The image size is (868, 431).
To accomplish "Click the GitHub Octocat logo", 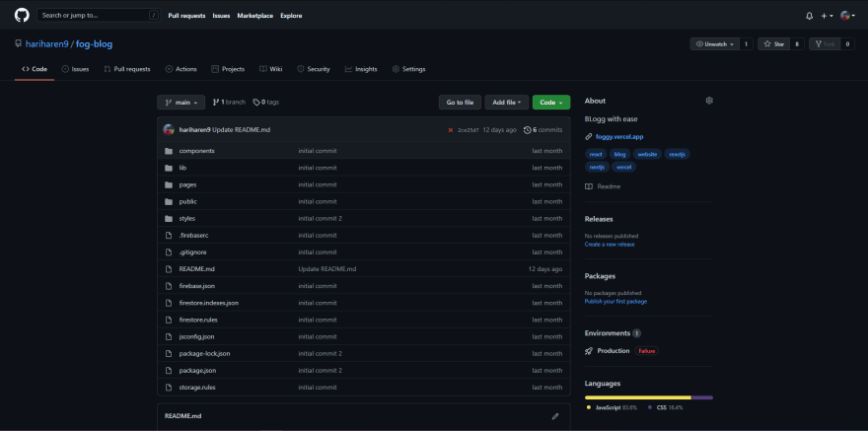I will (22, 16).
